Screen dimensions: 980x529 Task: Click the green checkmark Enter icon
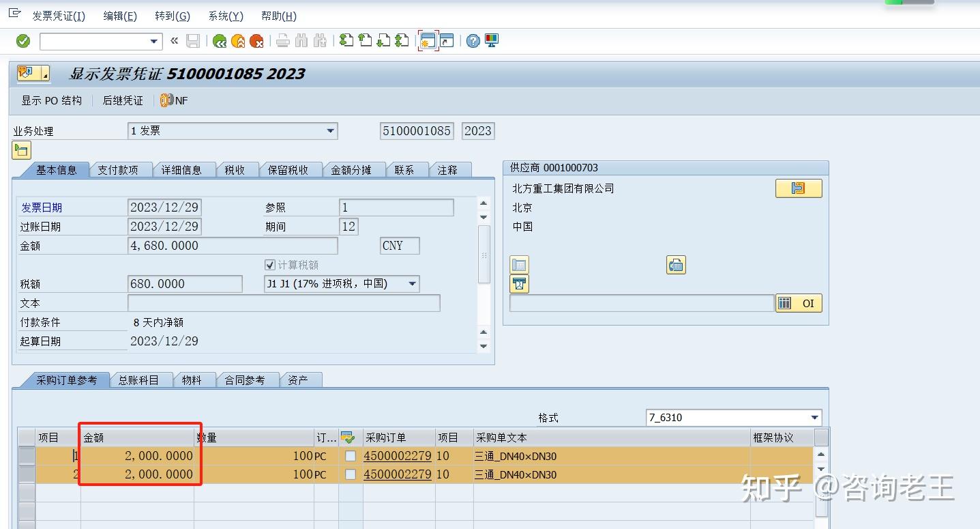(x=23, y=41)
